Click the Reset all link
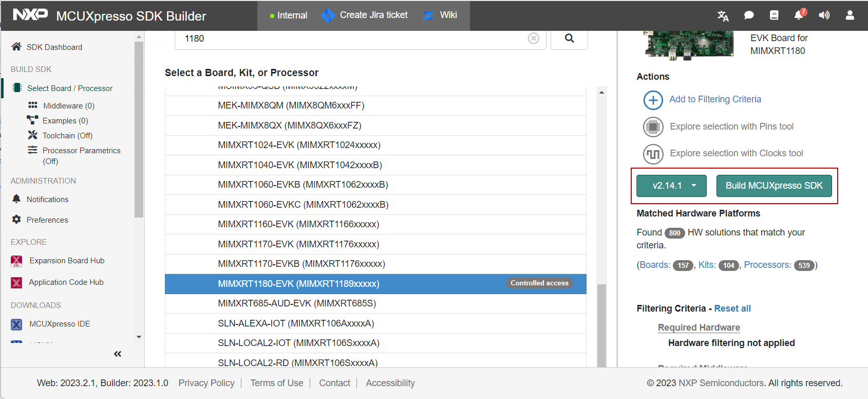868x399 pixels. [x=732, y=309]
